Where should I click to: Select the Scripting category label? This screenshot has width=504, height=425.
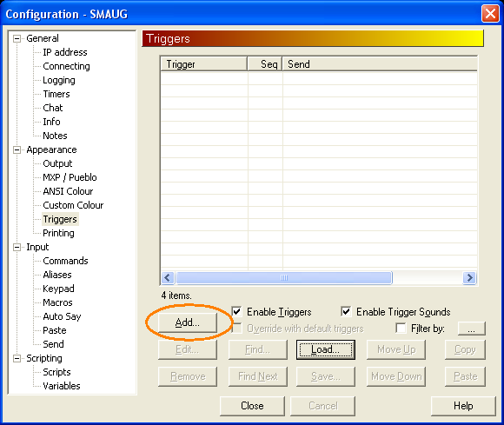tap(44, 358)
